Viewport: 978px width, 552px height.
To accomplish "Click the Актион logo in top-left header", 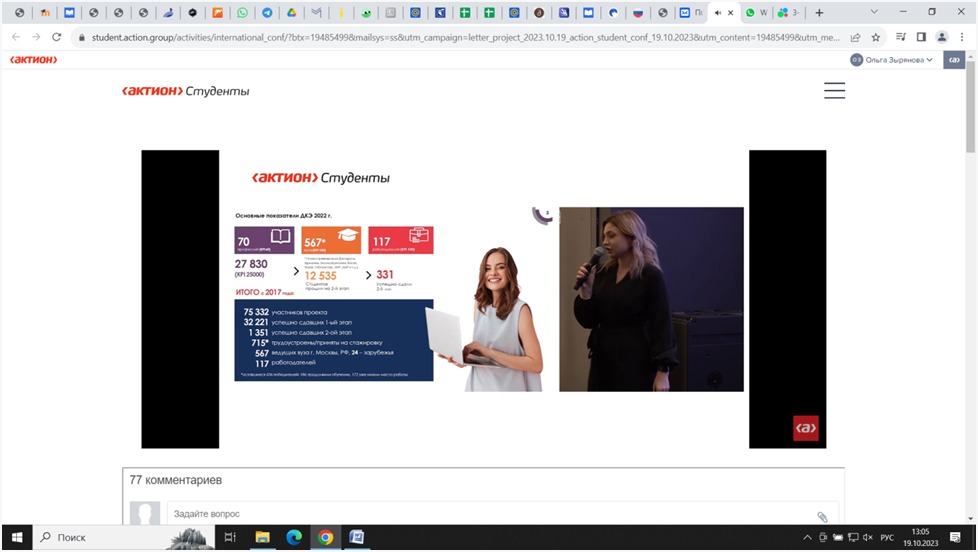I will (33, 60).
